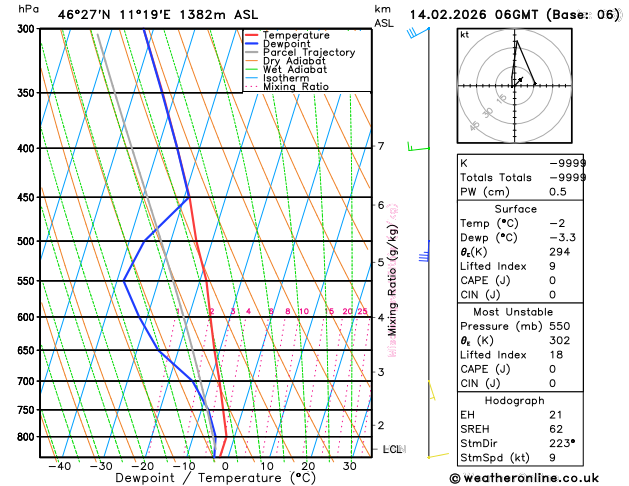Click the blue wind barb near 500 hPa

[424, 253]
